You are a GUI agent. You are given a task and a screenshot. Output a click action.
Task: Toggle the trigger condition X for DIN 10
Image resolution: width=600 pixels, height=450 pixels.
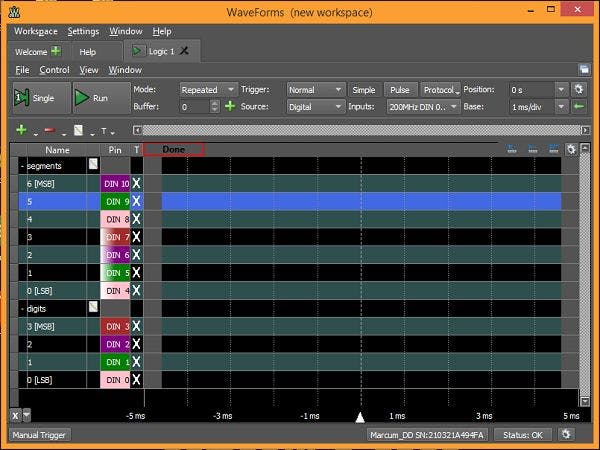pyautogui.click(x=136, y=184)
